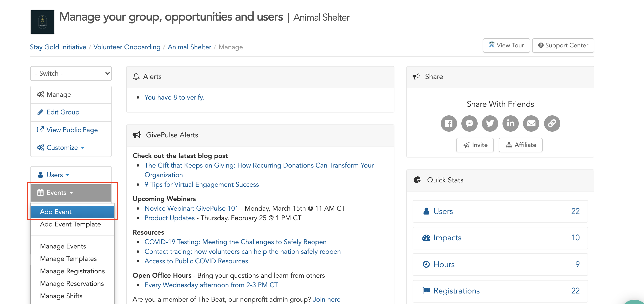This screenshot has width=644, height=304.
Task: Share via the Twitter icon
Action: click(x=490, y=124)
